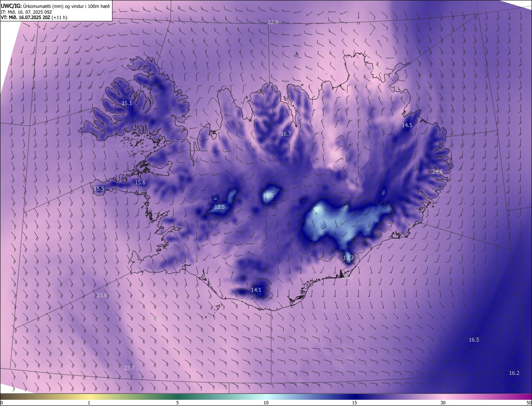Click the 5 label on the colour scale
This screenshot has width=532, height=406.
pyautogui.click(x=177, y=403)
